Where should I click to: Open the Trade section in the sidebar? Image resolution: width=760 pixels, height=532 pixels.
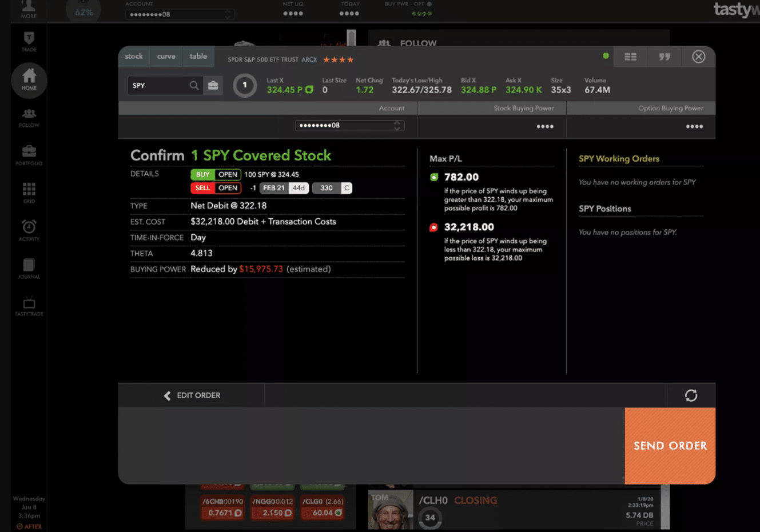click(x=29, y=42)
